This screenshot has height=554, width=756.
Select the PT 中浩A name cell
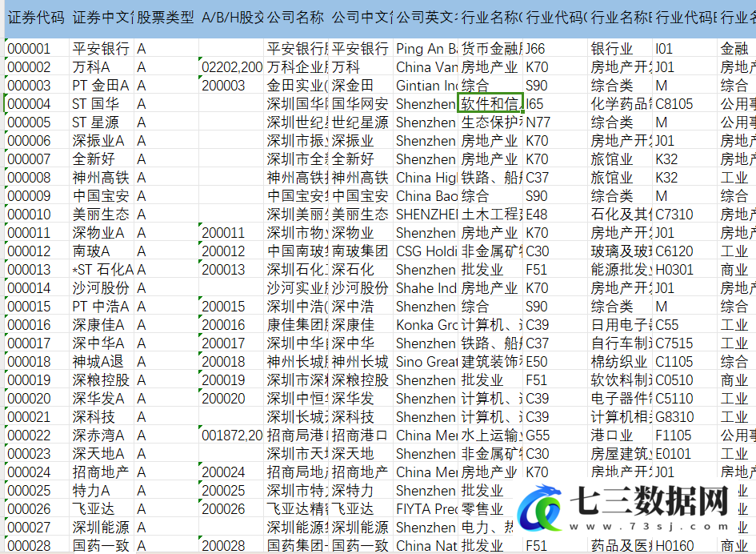click(102, 307)
